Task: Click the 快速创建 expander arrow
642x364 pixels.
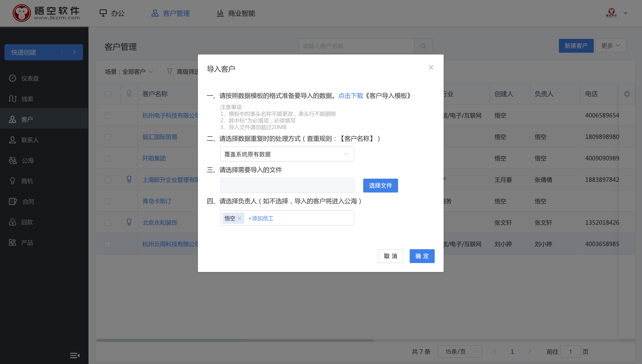Action: [x=74, y=52]
